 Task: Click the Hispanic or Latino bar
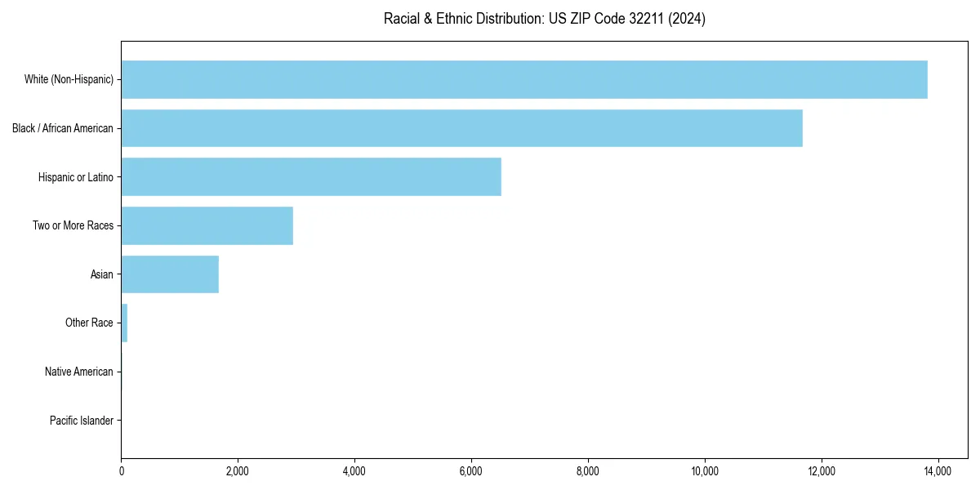[x=310, y=176]
